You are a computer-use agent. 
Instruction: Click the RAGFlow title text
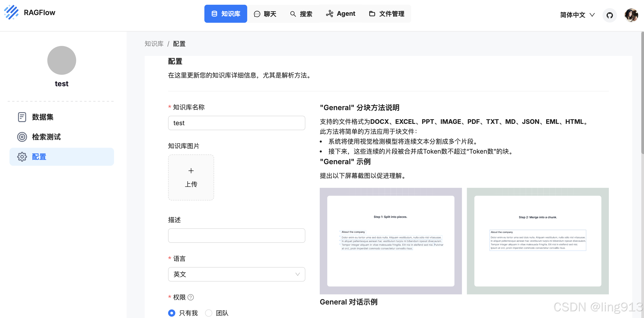pyautogui.click(x=39, y=12)
